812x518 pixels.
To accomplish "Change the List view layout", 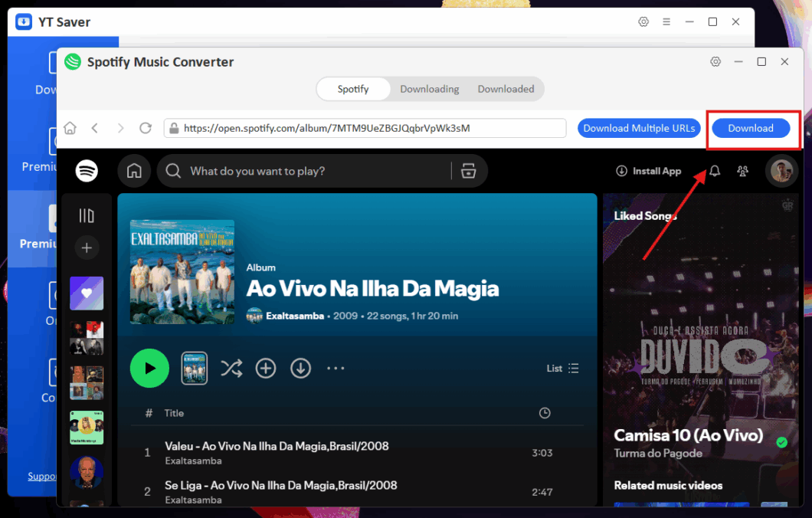I will click(562, 368).
